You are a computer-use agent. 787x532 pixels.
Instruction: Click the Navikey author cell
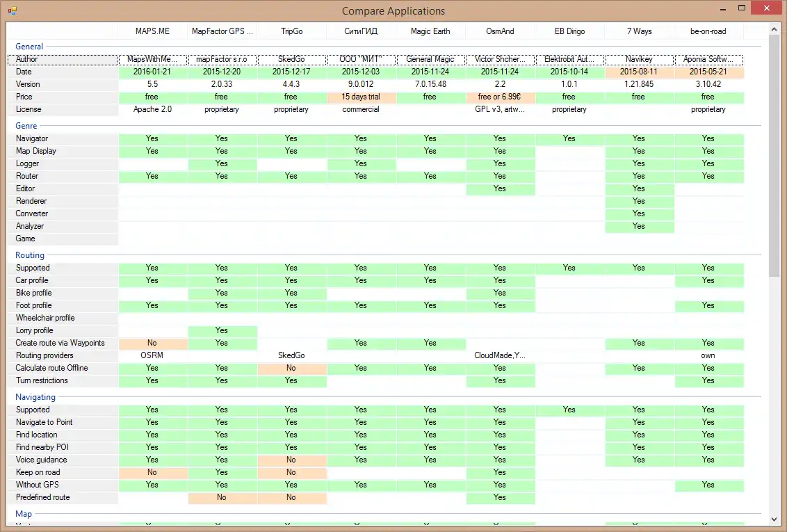click(639, 59)
